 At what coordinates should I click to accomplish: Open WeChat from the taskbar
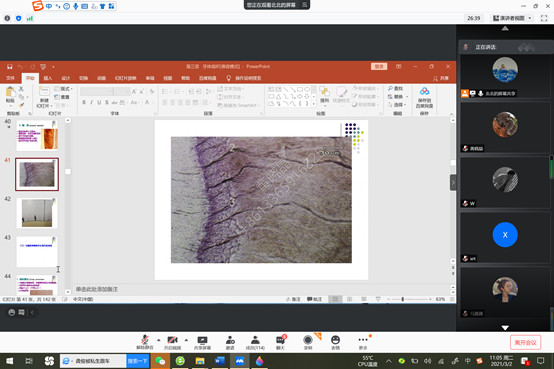[160, 361]
